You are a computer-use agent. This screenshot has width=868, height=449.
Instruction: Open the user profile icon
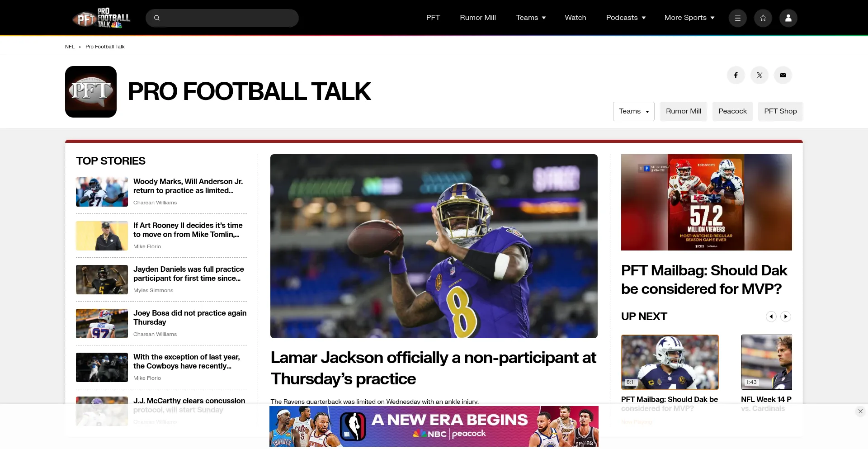[788, 18]
